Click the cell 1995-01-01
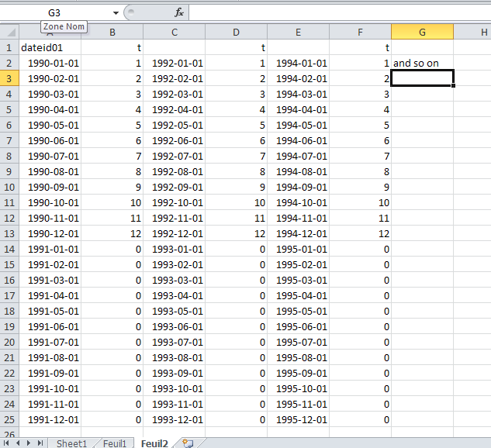Image resolution: width=491 pixels, height=448 pixels. 298,249
